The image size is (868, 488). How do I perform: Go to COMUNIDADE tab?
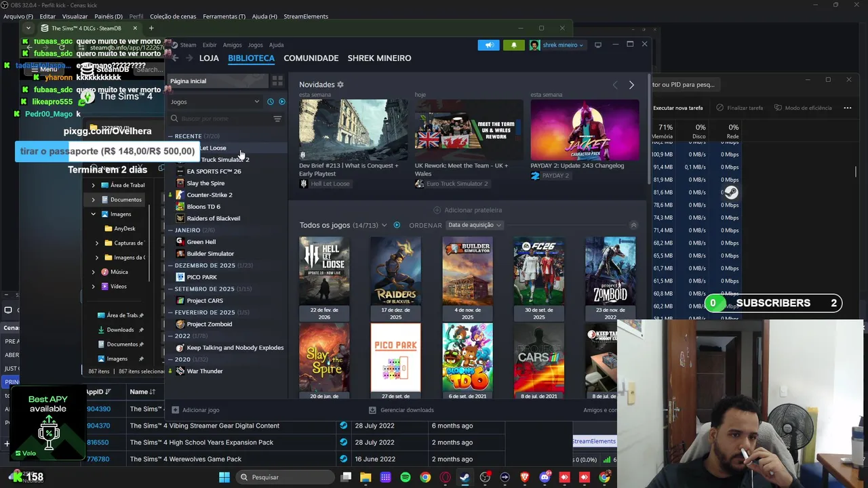click(311, 58)
